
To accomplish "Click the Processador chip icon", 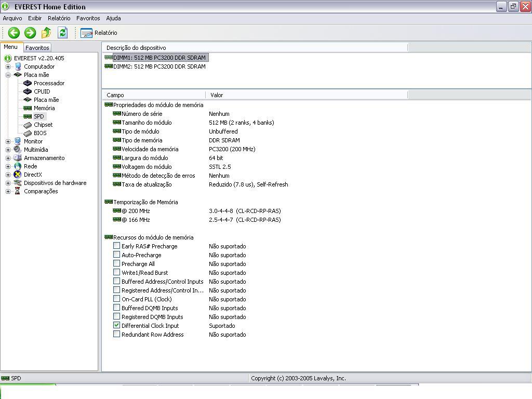I will click(x=28, y=83).
